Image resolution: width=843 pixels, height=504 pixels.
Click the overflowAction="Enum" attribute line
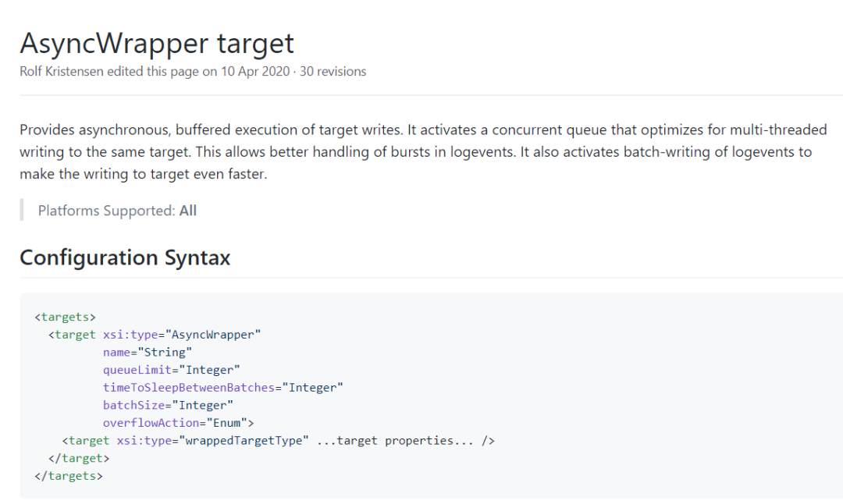179,423
